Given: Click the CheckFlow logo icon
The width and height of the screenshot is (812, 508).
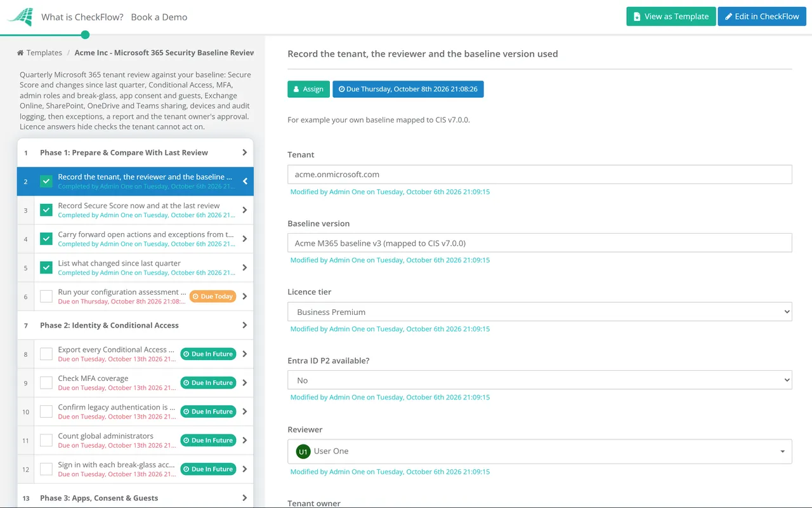Looking at the screenshot, I should click(21, 17).
